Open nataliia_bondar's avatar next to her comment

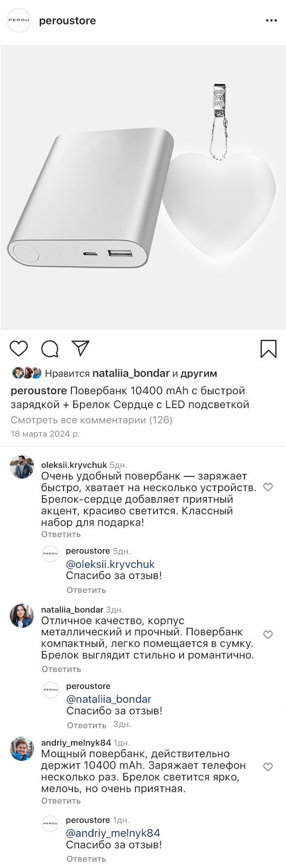point(22,616)
